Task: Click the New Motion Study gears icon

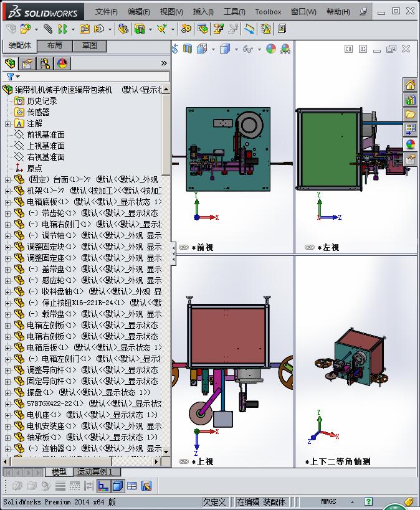Action: (186, 29)
